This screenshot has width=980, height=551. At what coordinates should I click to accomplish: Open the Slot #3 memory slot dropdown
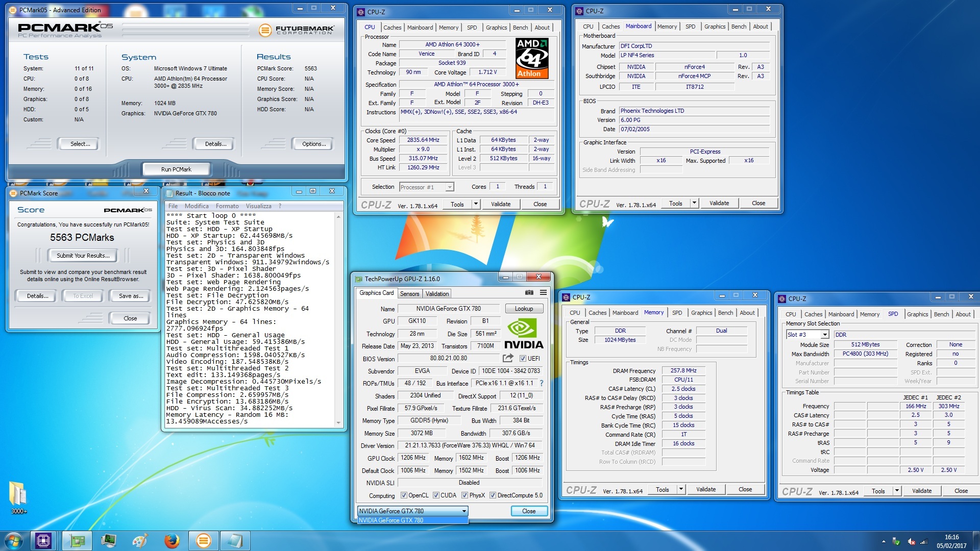(x=807, y=335)
